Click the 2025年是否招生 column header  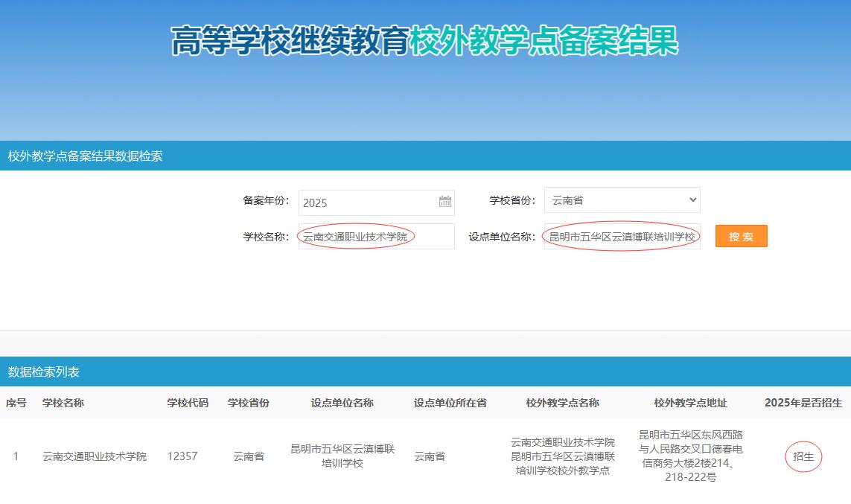click(x=803, y=403)
